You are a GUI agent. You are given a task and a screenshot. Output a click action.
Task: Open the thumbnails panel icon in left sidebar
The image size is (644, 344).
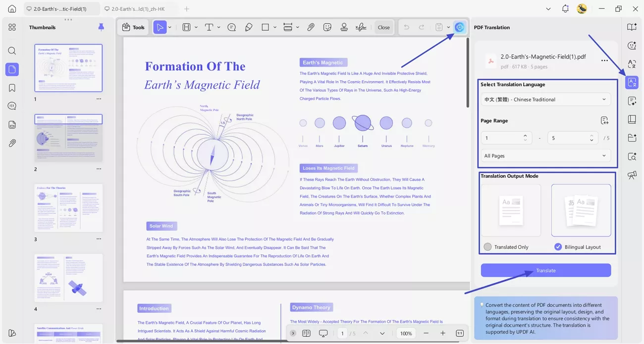[x=12, y=69]
